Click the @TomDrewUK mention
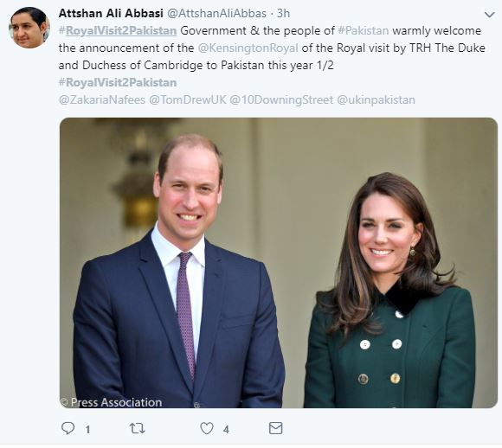The image size is (502, 448). click(188, 99)
